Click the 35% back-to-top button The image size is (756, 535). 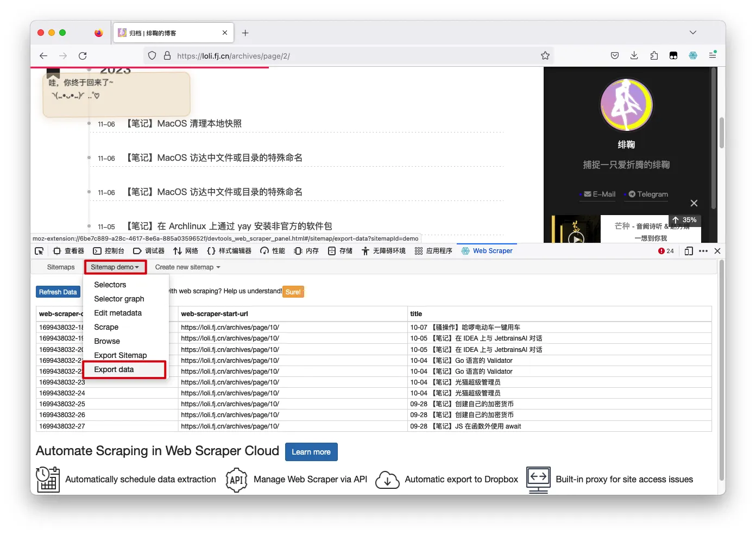pyautogui.click(x=684, y=220)
